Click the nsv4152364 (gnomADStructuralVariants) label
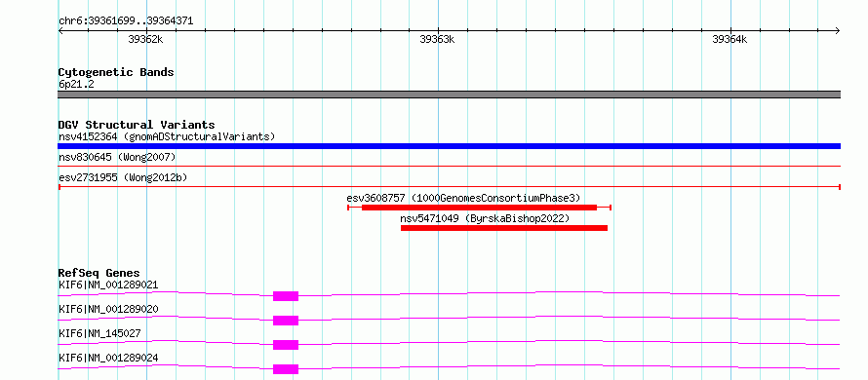 (x=167, y=136)
